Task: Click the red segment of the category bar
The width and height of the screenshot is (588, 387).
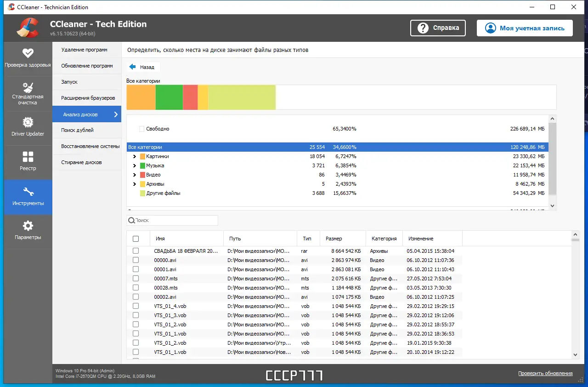Action: pos(190,97)
